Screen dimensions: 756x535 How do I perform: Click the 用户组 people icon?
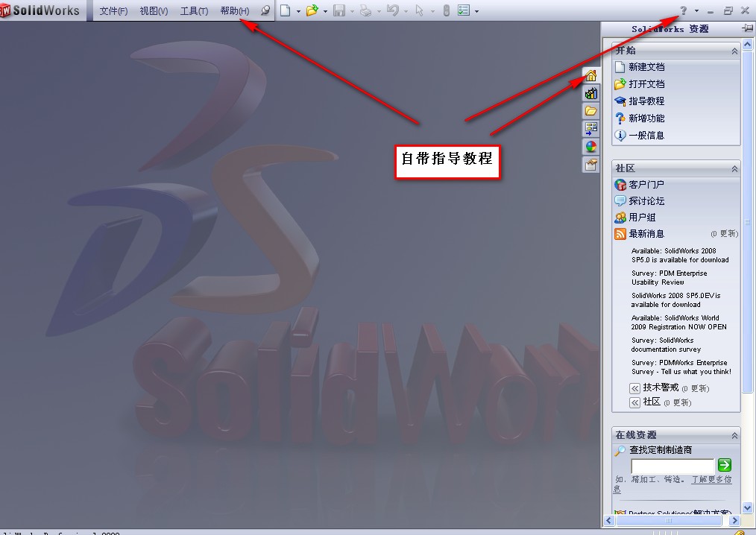coord(620,218)
